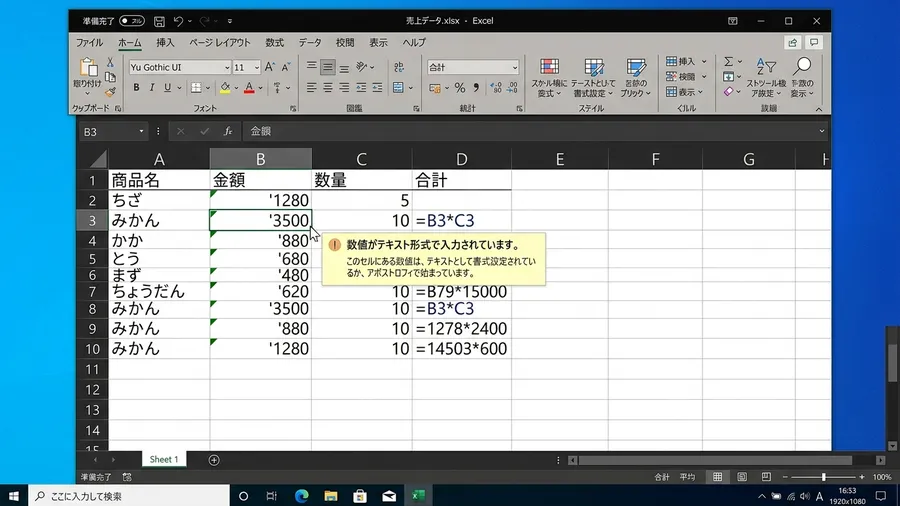Click accounting currency format icon
Image resolution: width=900 pixels, height=506 pixels.
click(x=435, y=88)
